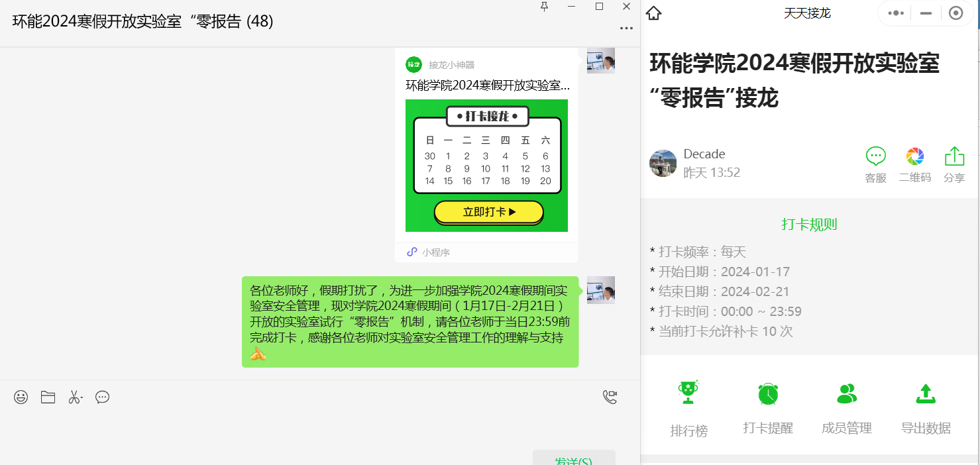Open the chat history icon
This screenshot has height=465, width=980.
tap(101, 397)
